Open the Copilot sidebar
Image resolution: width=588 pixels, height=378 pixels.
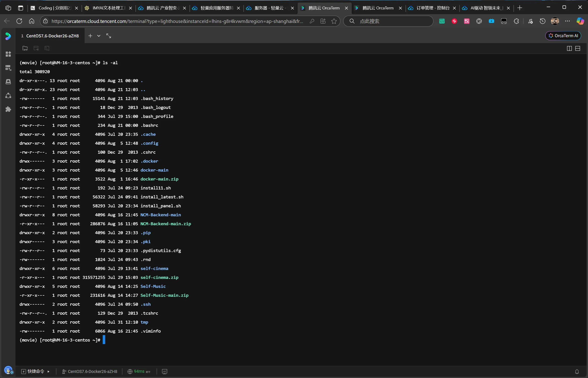(x=580, y=21)
